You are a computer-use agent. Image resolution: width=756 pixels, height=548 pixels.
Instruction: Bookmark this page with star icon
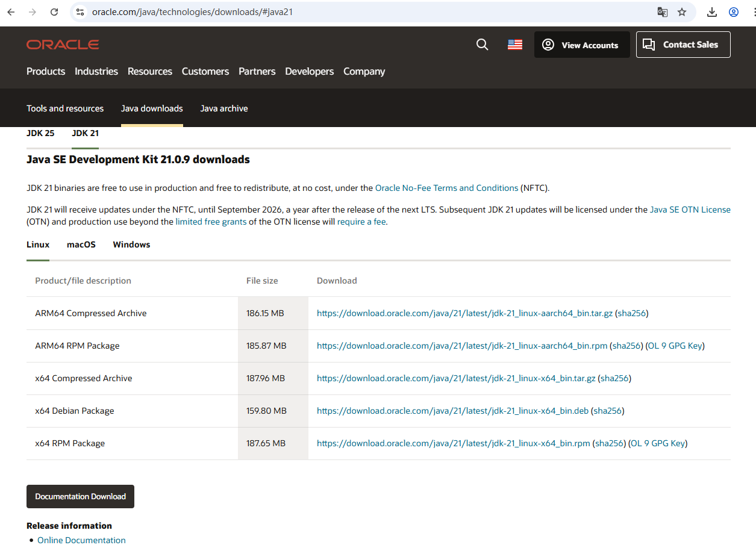coord(682,12)
